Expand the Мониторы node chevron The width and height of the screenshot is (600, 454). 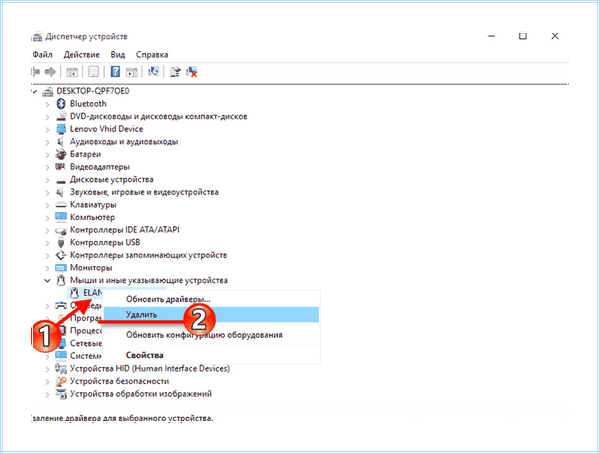47,268
